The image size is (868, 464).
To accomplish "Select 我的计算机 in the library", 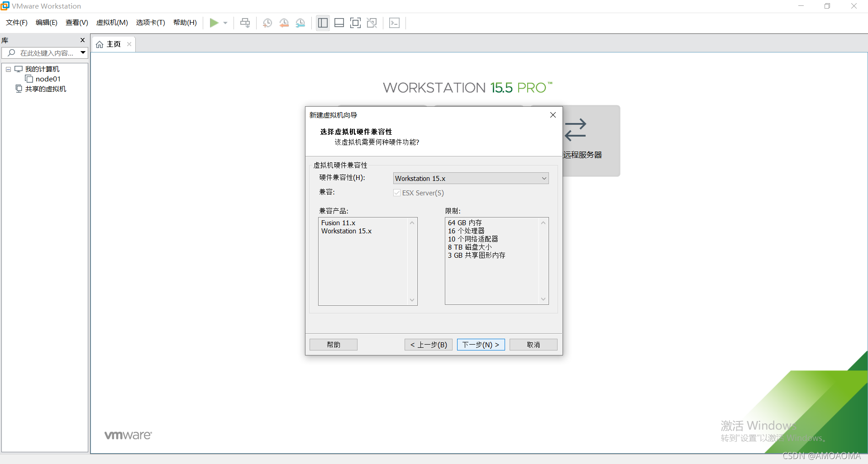I will pyautogui.click(x=42, y=69).
